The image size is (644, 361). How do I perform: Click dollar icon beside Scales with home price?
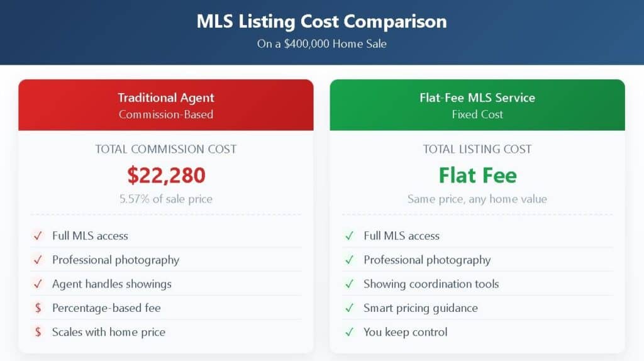coord(38,332)
